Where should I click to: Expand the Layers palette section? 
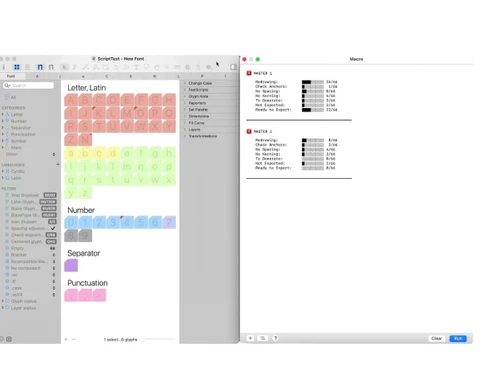(185, 129)
